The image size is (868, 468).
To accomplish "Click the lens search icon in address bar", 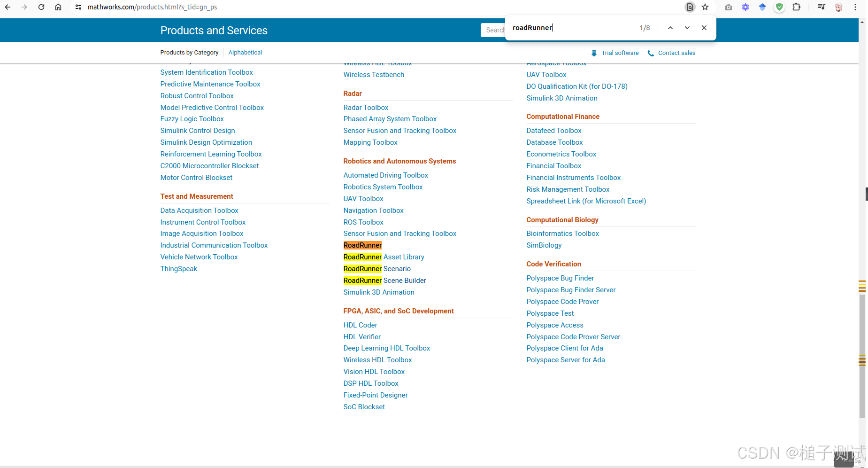I will [690, 7].
